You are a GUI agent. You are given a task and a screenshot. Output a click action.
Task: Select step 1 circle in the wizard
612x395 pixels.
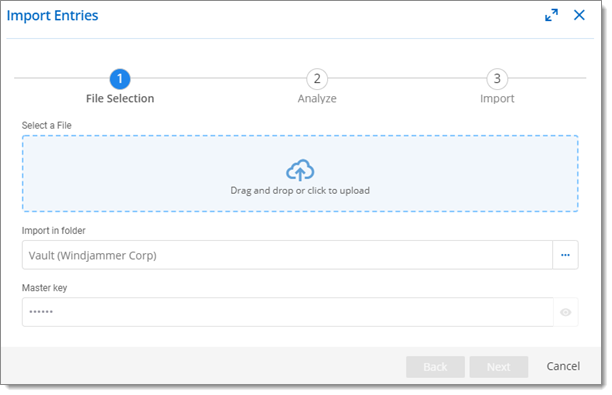[120, 79]
